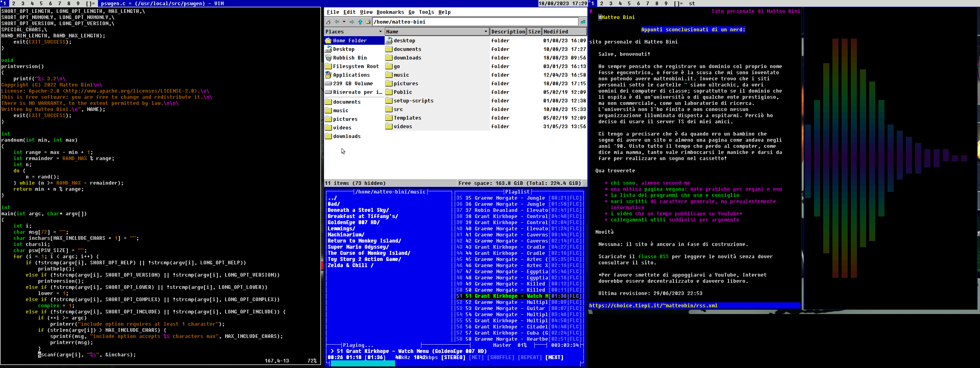Go up to parent folder
980x368 pixels.
pyautogui.click(x=360, y=22)
